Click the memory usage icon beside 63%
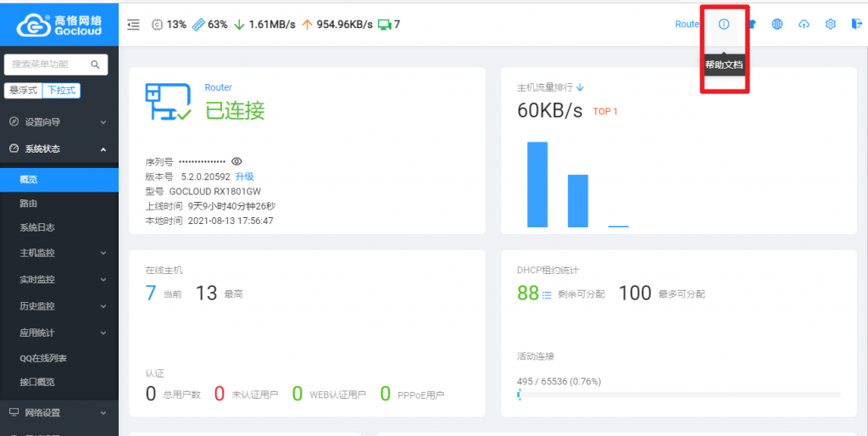Viewport: 868px width, 436px height. click(x=198, y=25)
